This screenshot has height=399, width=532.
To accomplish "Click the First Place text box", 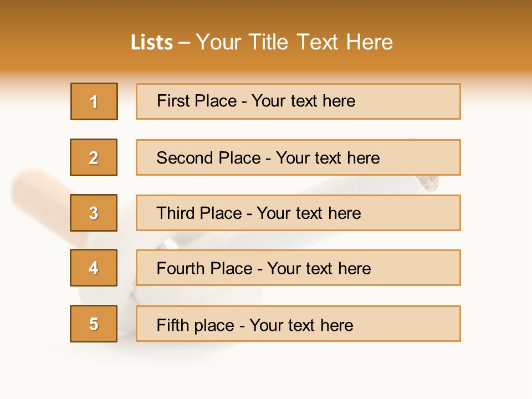I will click(298, 101).
